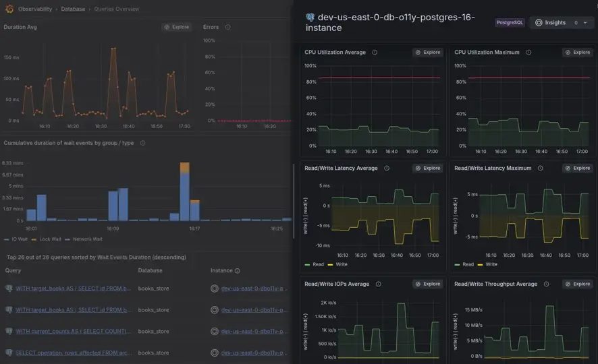
Task: Click the tallest bar in wait events chart
Action: 184,191
